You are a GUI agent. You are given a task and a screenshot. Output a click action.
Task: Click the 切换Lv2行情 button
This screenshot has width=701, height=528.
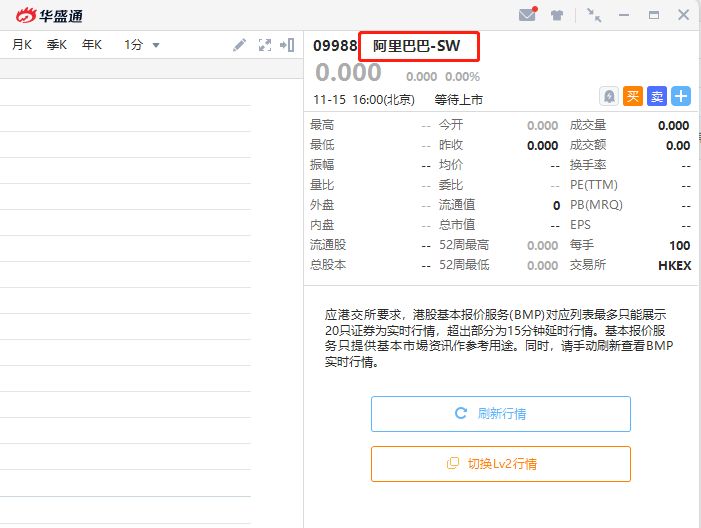tap(501, 464)
